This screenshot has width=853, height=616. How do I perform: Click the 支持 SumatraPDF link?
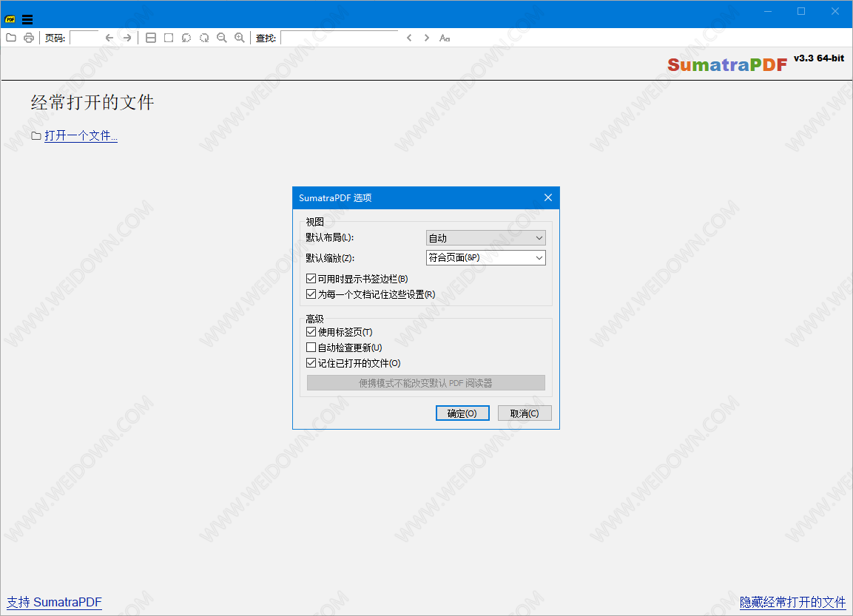pyautogui.click(x=54, y=602)
